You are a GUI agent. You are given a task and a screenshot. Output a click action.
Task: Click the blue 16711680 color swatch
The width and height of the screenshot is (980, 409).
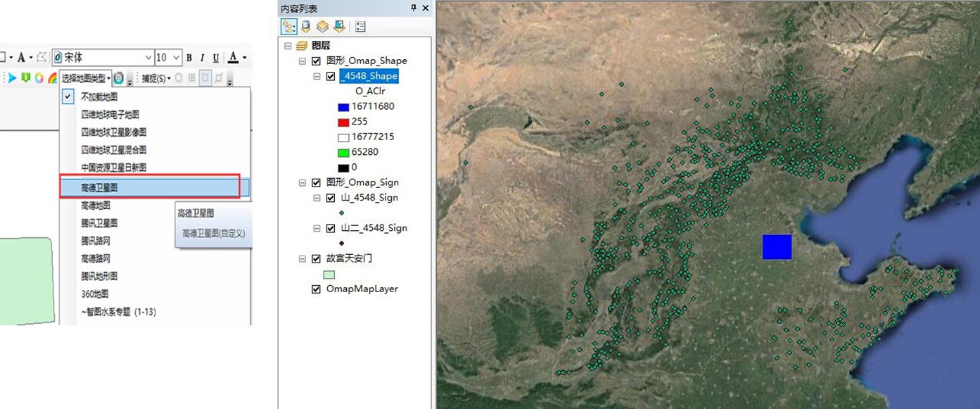click(x=343, y=106)
